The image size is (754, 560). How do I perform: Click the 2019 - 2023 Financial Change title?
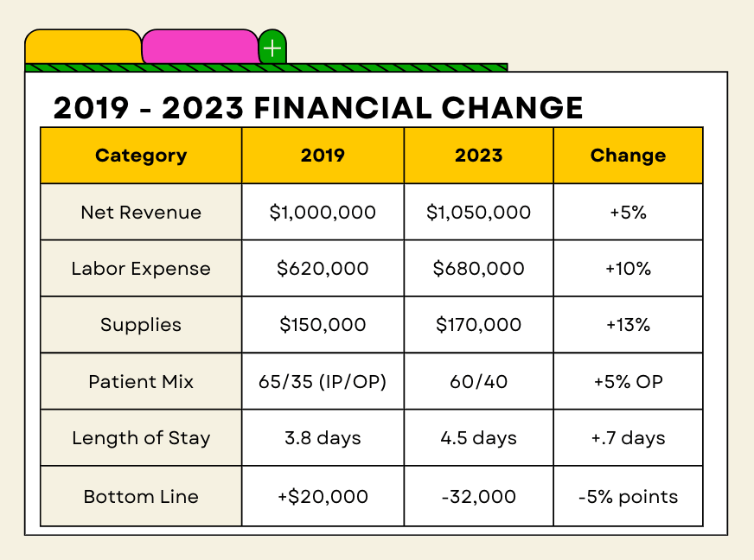(318, 108)
